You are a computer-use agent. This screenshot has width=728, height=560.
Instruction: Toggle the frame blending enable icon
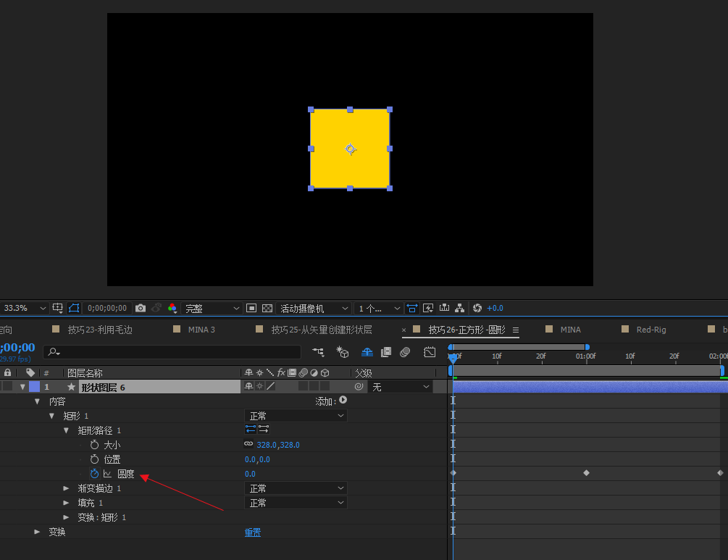point(386,352)
